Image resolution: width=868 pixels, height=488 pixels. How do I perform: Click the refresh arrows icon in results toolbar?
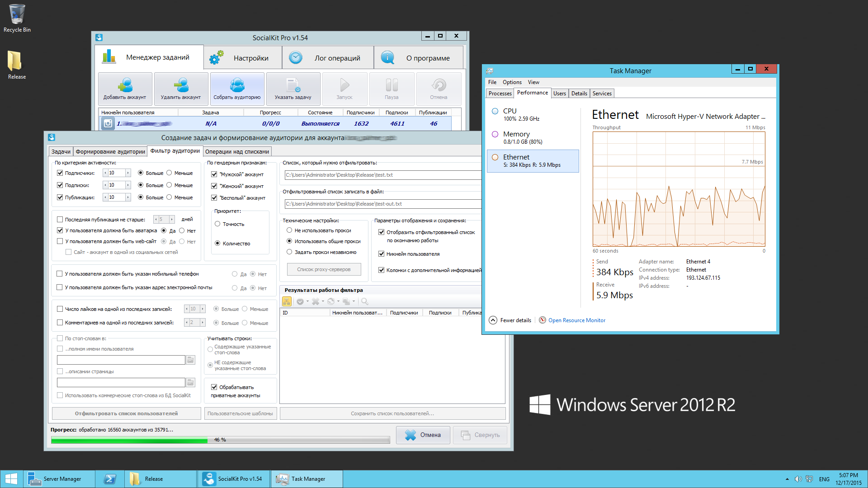point(330,301)
